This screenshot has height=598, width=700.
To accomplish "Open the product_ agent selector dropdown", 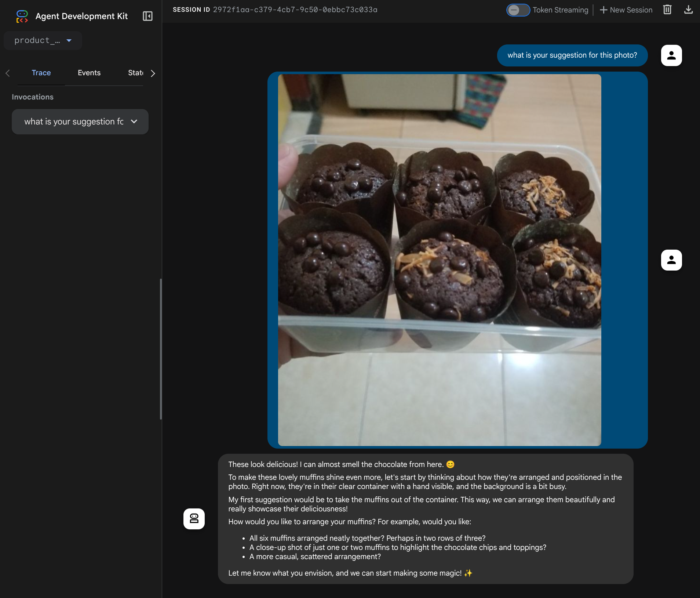I will point(43,40).
